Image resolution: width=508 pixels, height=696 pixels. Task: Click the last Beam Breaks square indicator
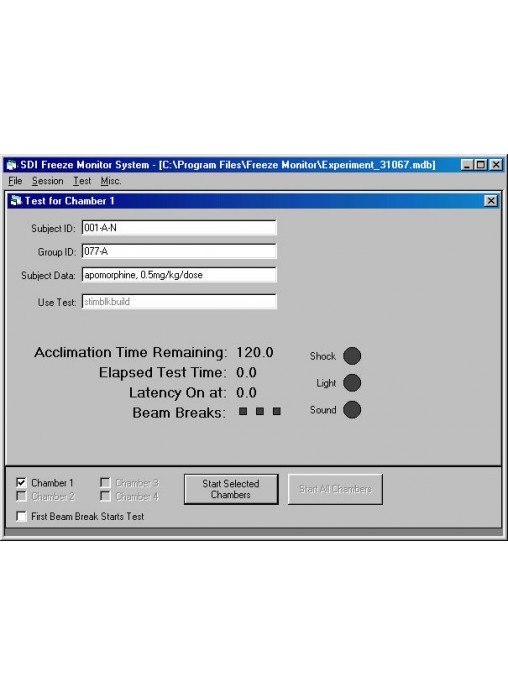(x=277, y=411)
